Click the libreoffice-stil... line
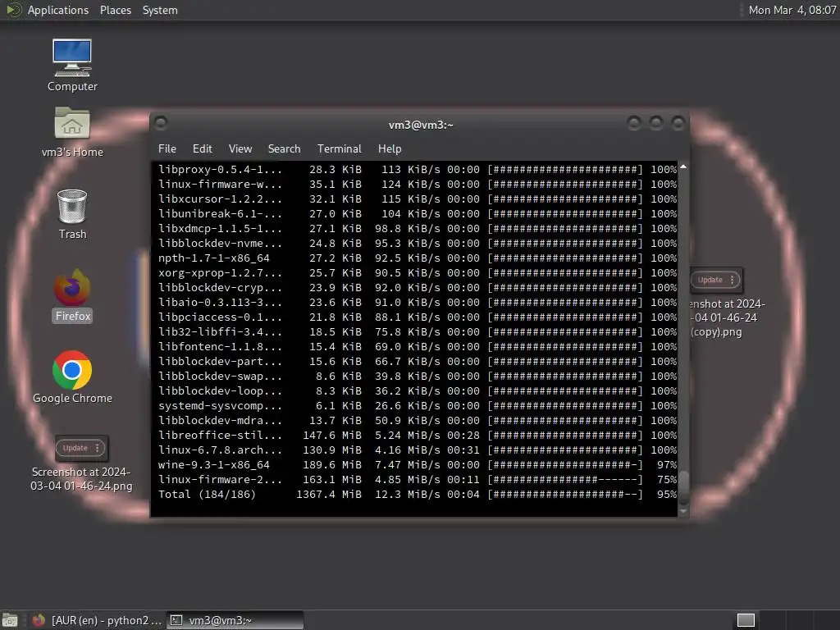 pos(418,436)
